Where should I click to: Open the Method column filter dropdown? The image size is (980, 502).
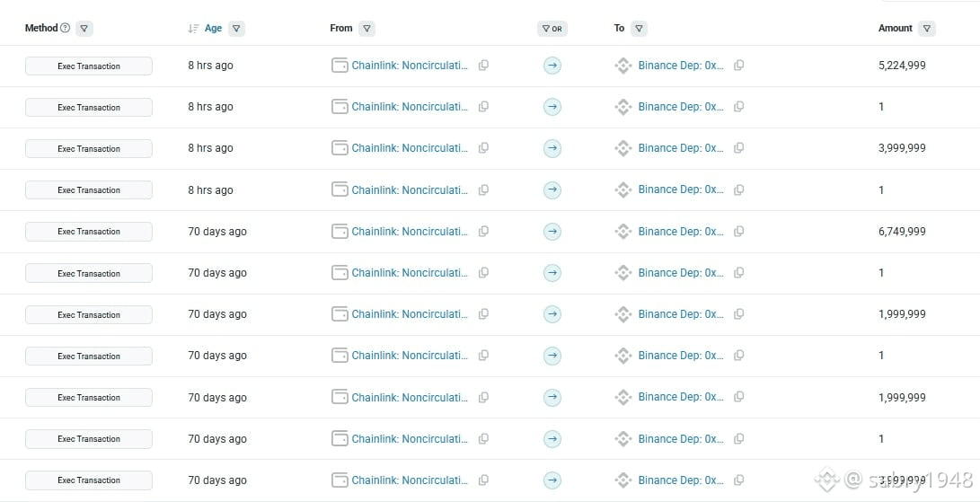pos(84,29)
